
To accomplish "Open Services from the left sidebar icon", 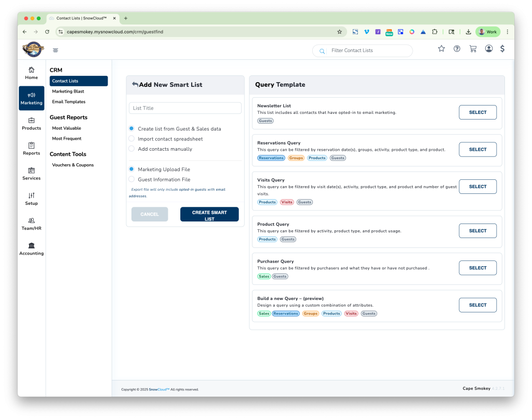I will pyautogui.click(x=31, y=172).
